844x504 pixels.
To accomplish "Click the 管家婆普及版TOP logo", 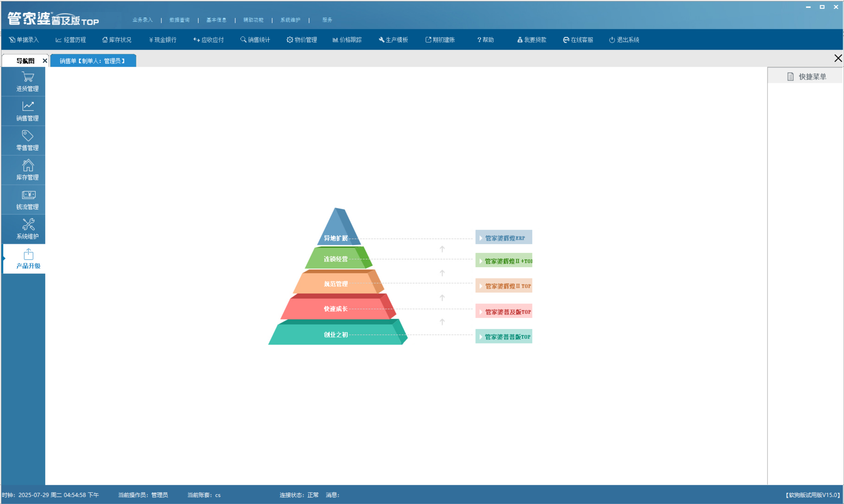I will coord(53,19).
